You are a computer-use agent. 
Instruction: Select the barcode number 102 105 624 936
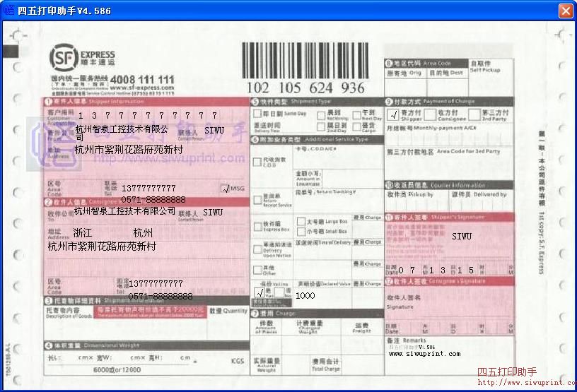pos(305,88)
